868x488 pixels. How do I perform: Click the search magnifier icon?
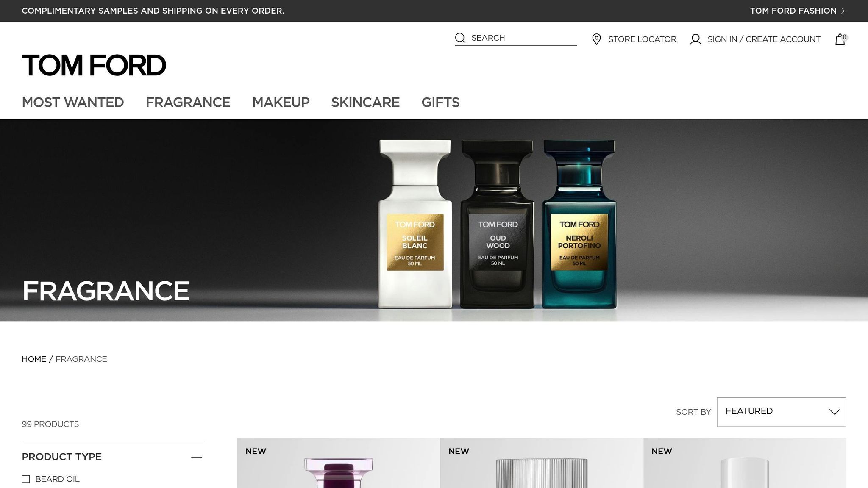tap(460, 38)
